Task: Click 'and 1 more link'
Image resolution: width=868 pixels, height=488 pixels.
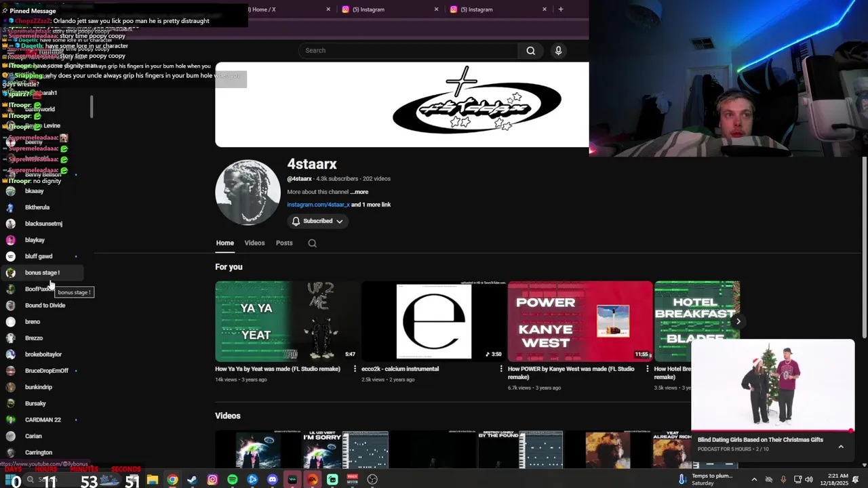Action: [371, 205]
